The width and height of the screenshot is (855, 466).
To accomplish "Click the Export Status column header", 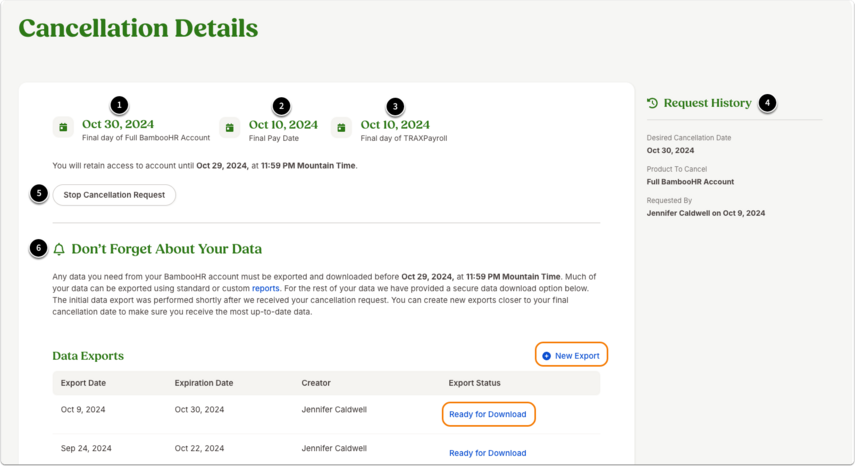I will tap(474, 383).
